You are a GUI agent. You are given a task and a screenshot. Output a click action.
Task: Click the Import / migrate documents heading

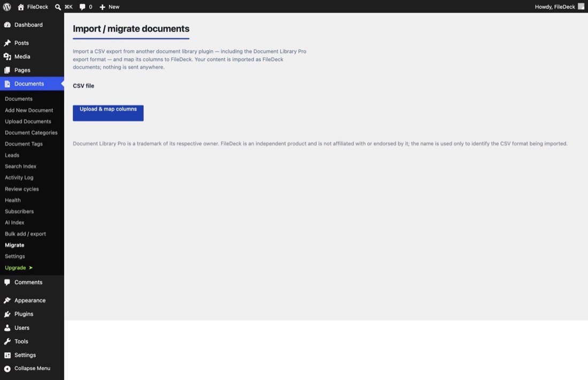[x=131, y=28]
